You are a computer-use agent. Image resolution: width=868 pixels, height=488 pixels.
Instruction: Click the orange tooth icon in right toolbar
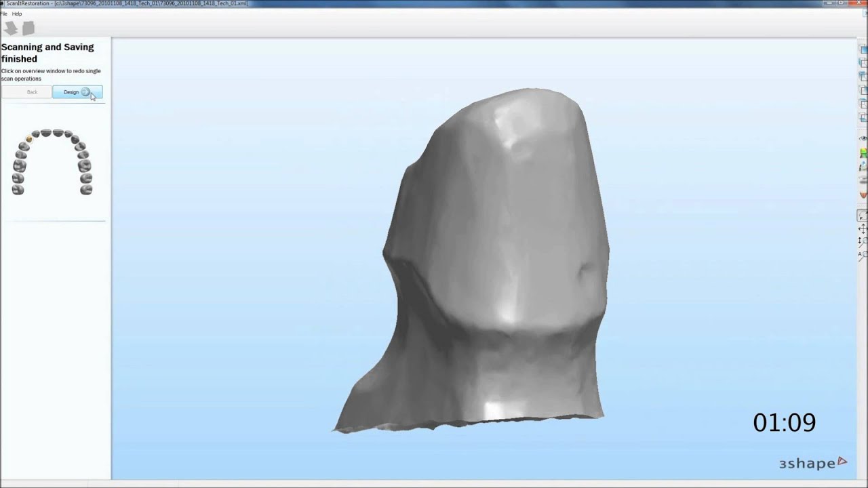point(863,195)
